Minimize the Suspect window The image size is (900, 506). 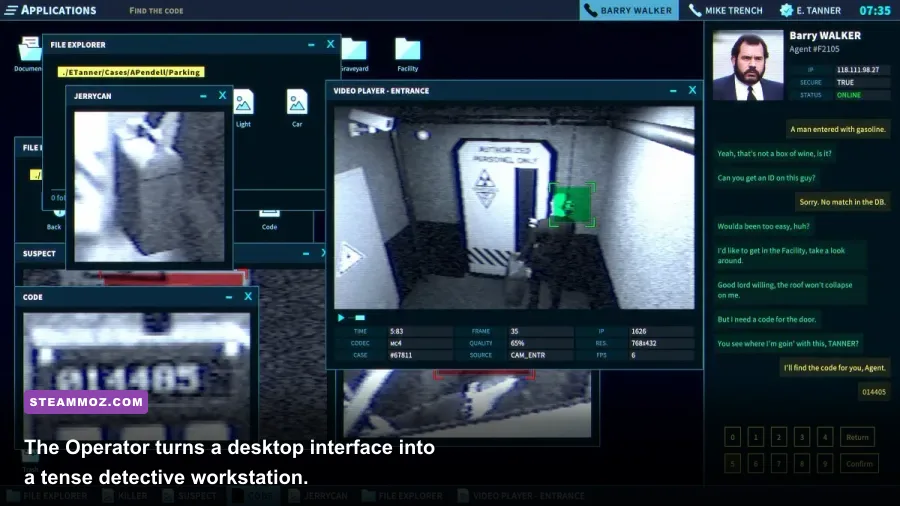point(306,254)
